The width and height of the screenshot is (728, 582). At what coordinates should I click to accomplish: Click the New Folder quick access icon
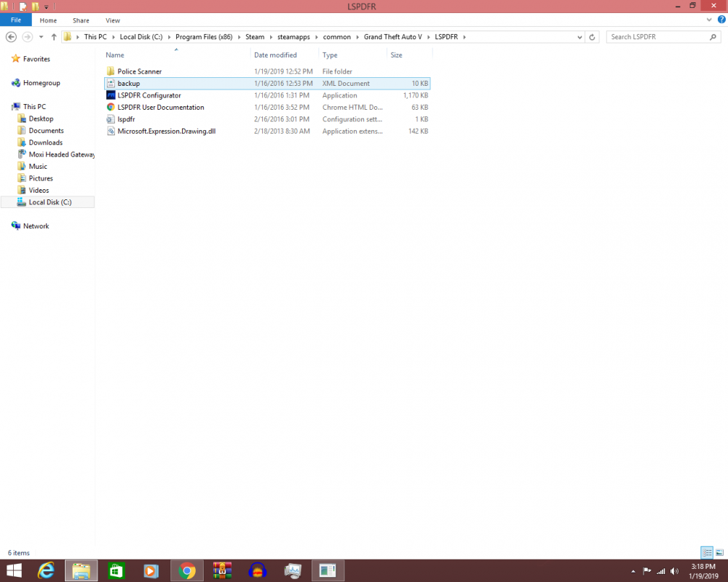[35, 7]
